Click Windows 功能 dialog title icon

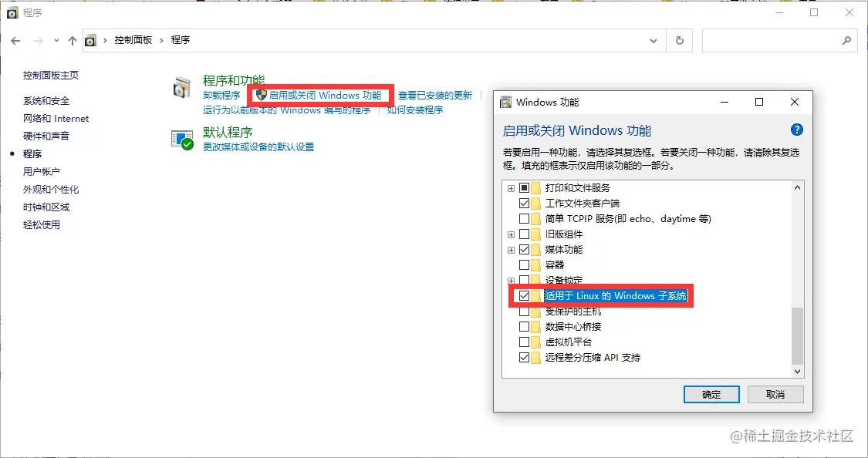coord(505,103)
